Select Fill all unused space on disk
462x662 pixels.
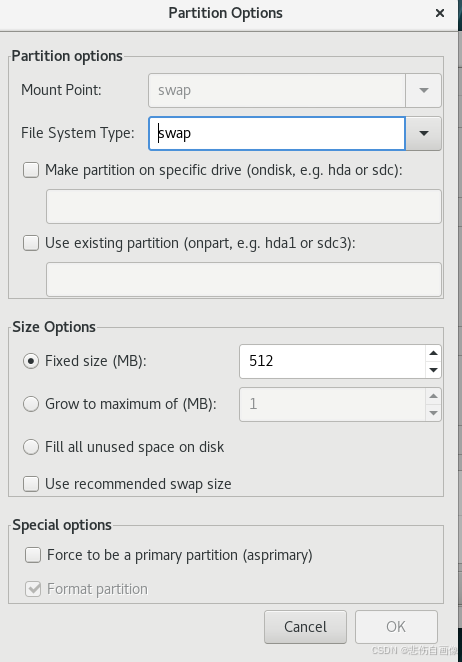click(x=31, y=447)
